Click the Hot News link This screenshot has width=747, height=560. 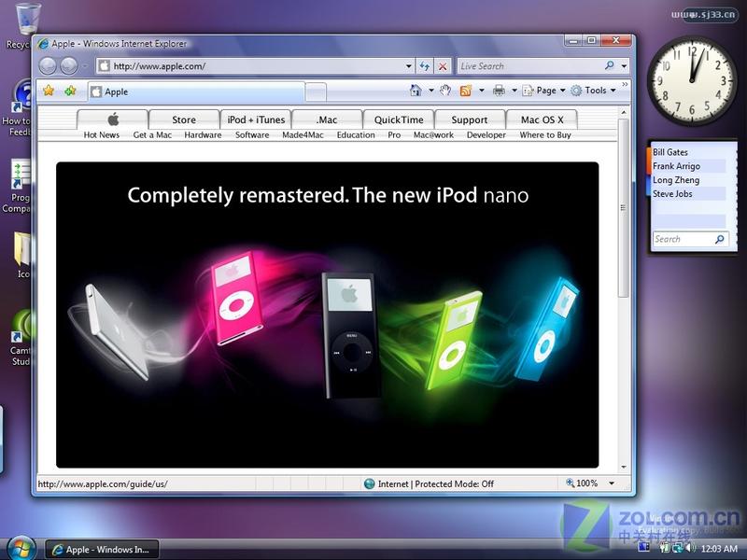click(102, 134)
